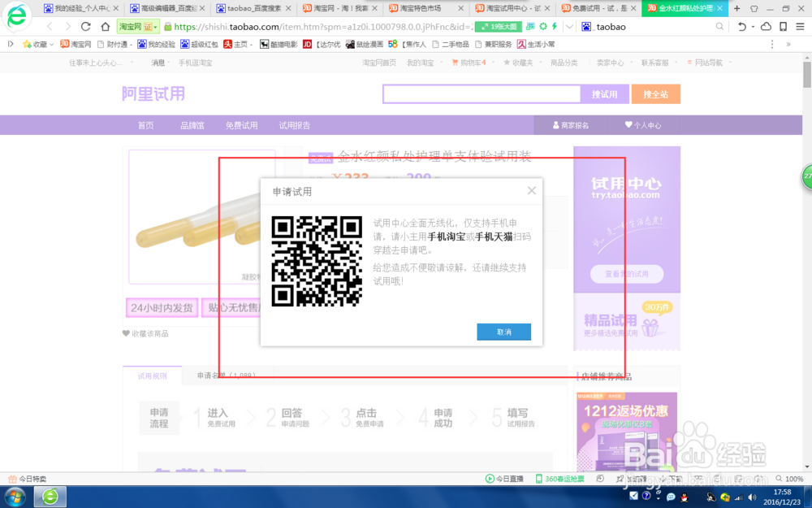Open the 生活小常 bookmark
The image size is (812, 508).
coord(536,44)
